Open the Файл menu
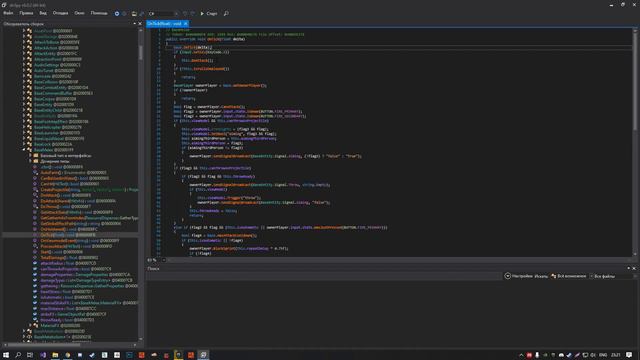This screenshot has width=640, height=360. coord(8,13)
